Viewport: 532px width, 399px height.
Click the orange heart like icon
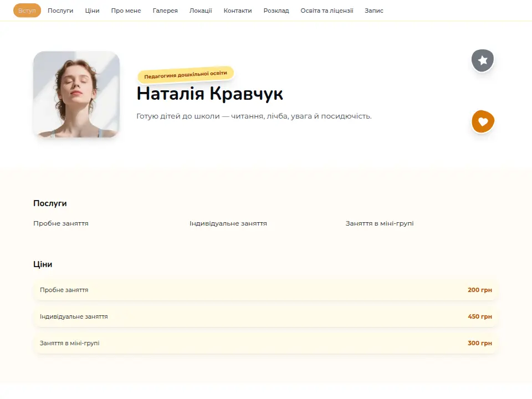[x=483, y=121]
